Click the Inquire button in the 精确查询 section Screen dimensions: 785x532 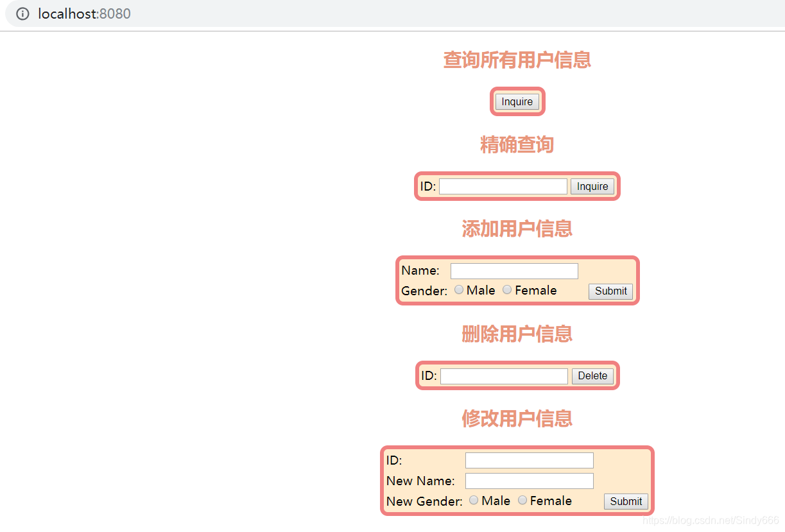coord(592,186)
